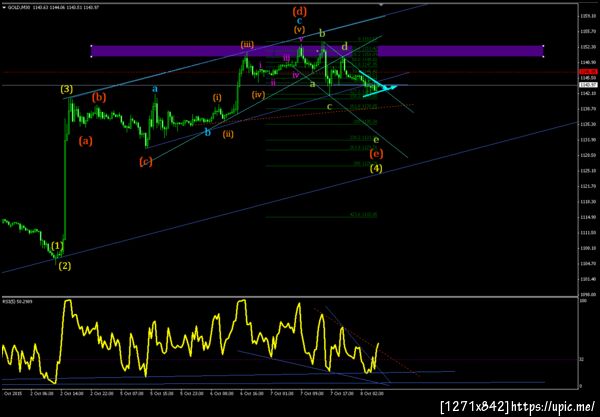This screenshot has width=600, height=417.
Task: Click the chart shift marker on top border
Action: (381, 4)
